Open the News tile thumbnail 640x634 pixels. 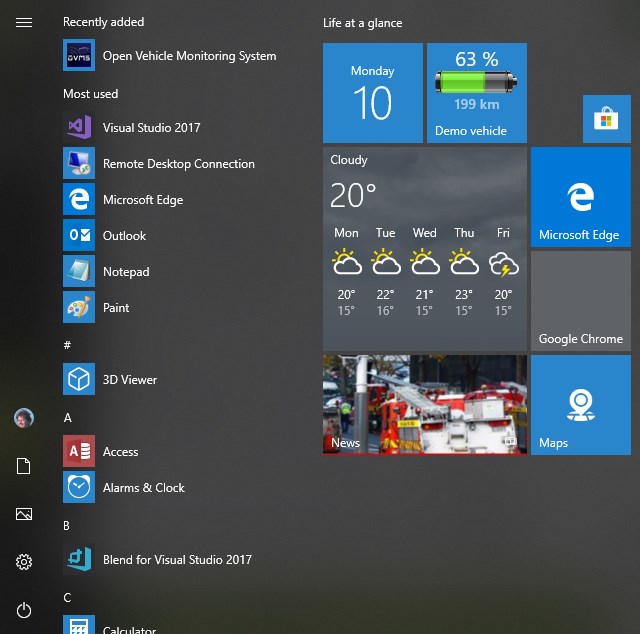point(425,405)
